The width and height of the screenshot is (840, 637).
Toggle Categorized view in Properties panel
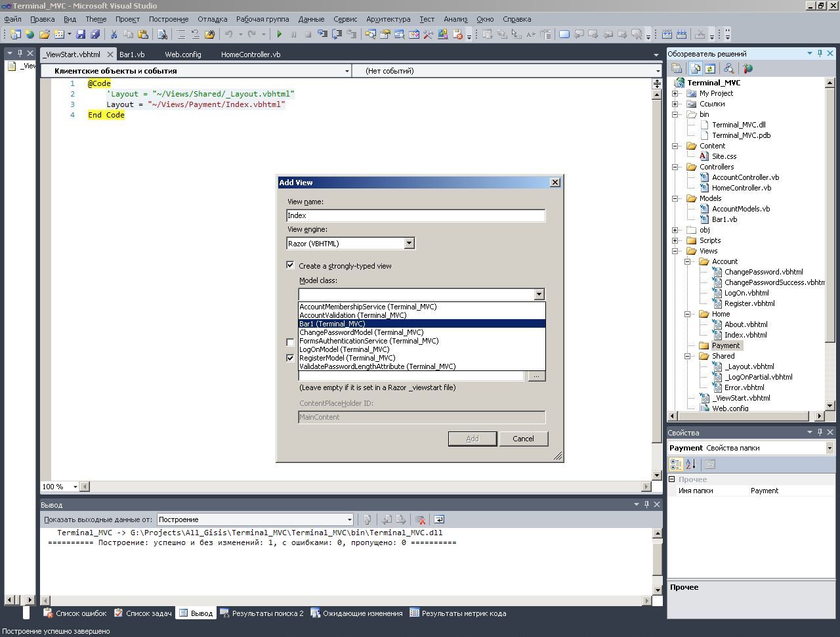click(x=676, y=464)
